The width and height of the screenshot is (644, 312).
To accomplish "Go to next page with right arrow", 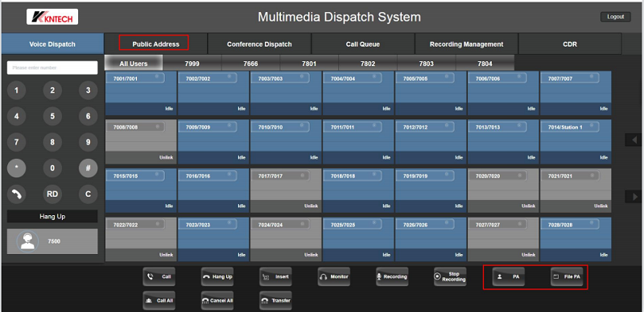I will (x=633, y=197).
